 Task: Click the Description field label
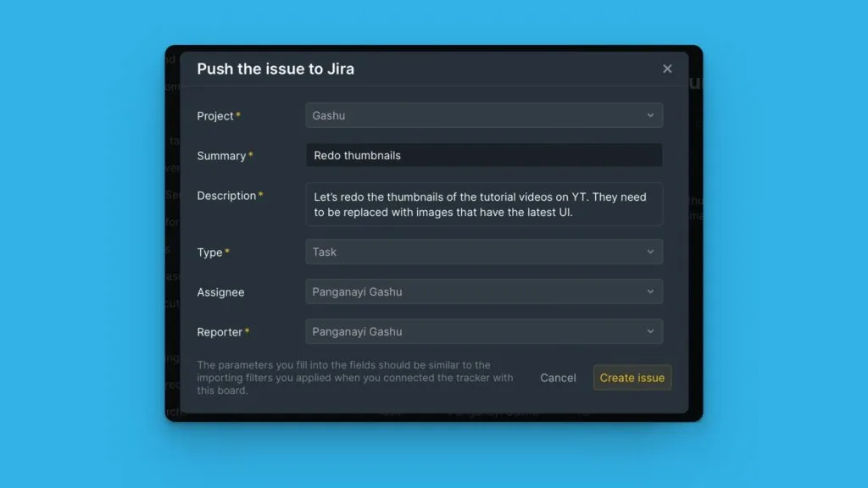[226, 196]
